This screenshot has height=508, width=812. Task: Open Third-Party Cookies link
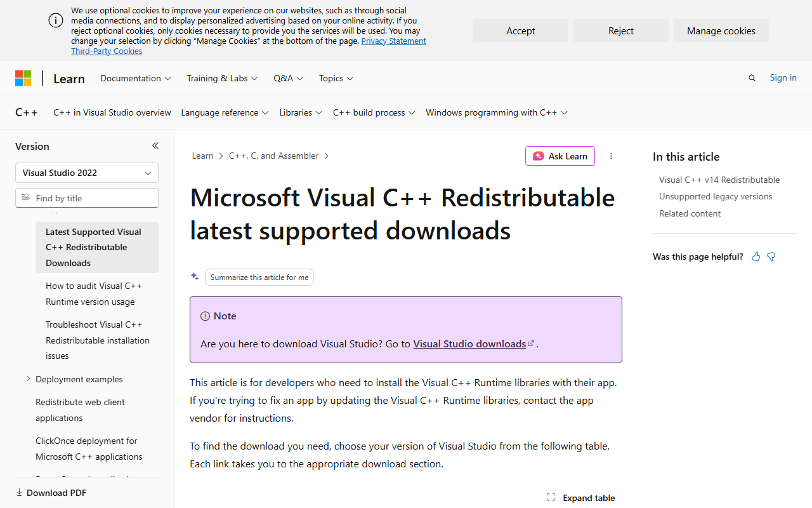pyautogui.click(x=107, y=51)
